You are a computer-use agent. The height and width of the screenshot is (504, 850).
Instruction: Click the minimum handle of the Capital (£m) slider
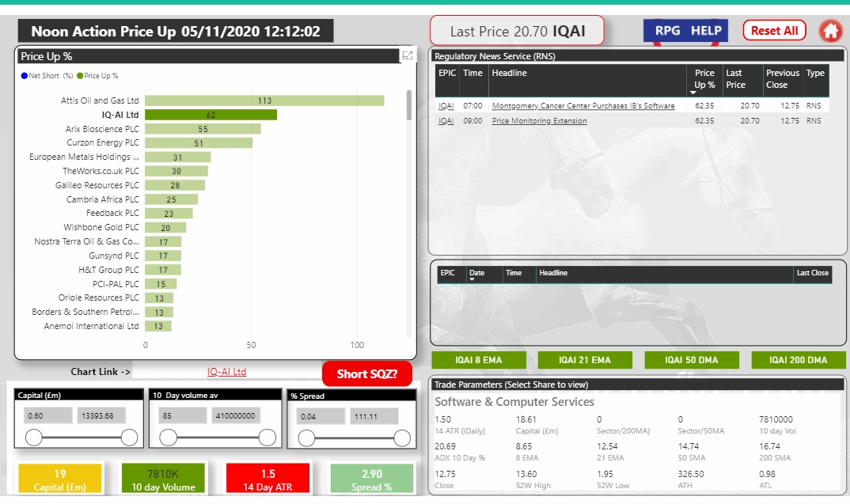tap(33, 438)
